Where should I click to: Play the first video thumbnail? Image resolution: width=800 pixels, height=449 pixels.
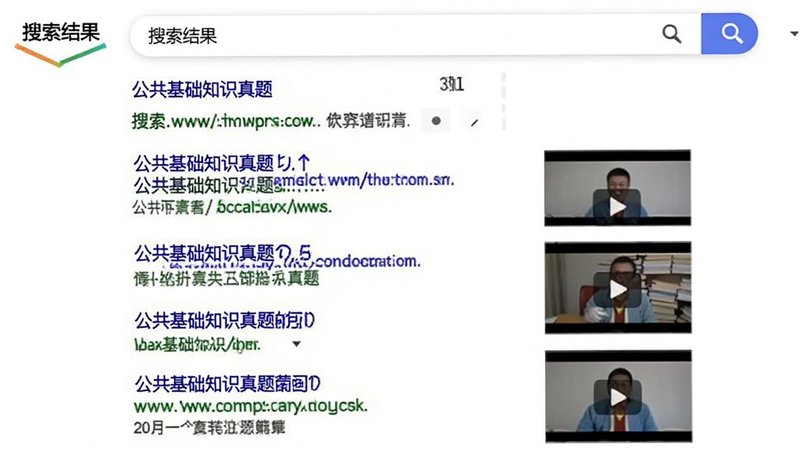coord(617,188)
